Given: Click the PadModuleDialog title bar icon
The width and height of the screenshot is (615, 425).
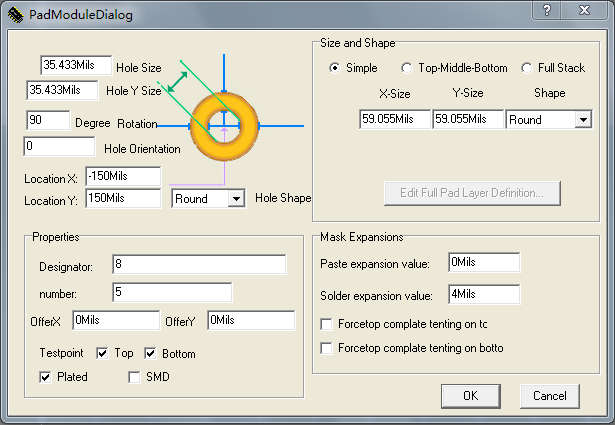Looking at the screenshot, I should (14, 15).
